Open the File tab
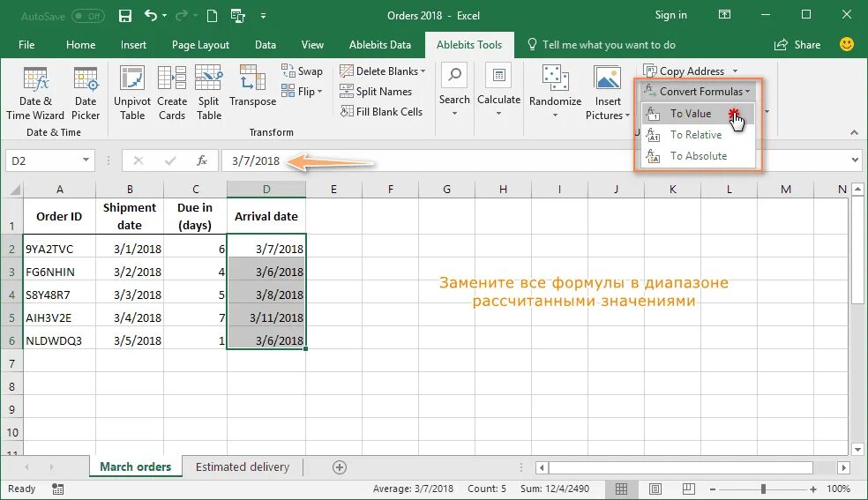The image size is (868, 500). 26,45
